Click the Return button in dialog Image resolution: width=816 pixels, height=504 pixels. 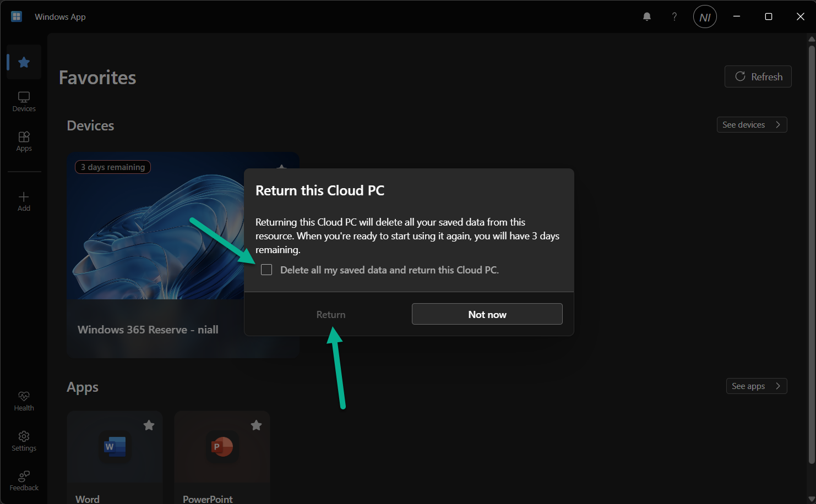[331, 314]
